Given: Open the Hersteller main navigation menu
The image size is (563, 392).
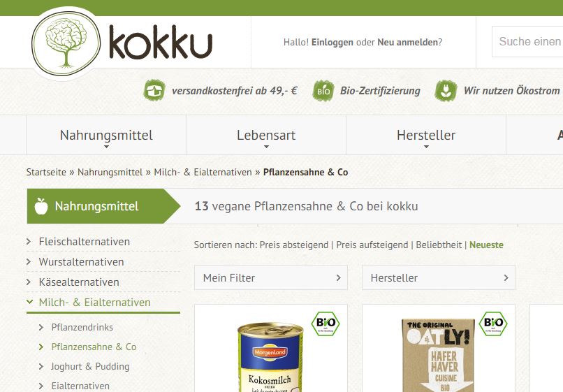Looking at the screenshot, I should (x=426, y=136).
